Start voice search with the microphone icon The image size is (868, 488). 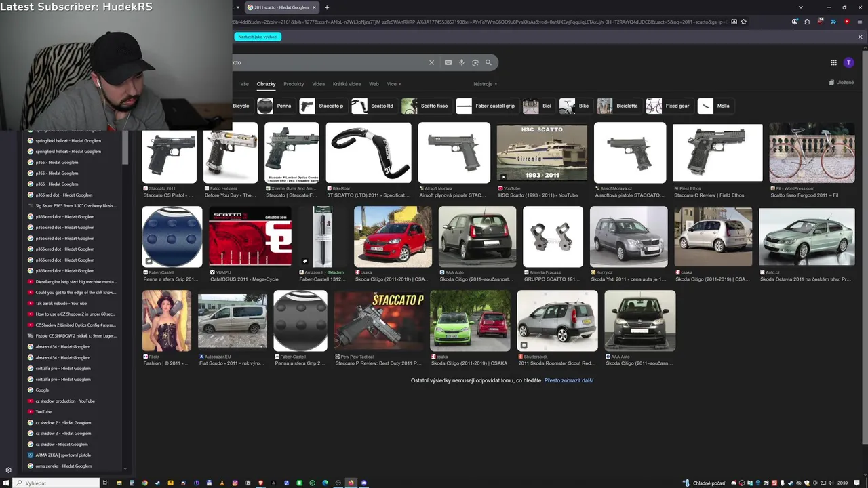(x=462, y=62)
